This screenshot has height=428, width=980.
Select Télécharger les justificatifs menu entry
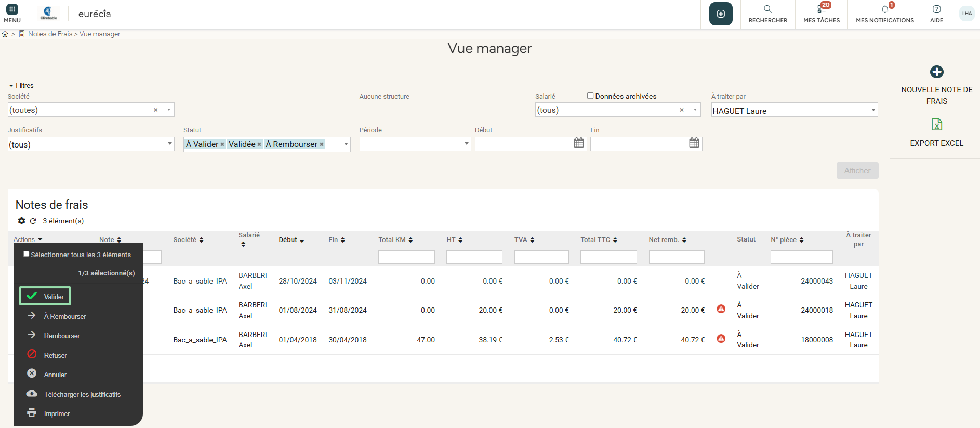point(82,394)
